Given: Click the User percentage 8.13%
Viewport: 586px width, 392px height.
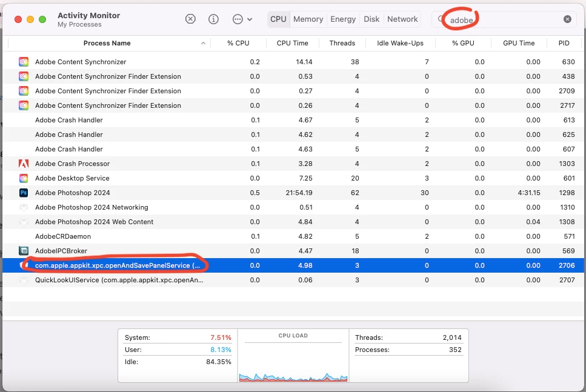Looking at the screenshot, I should 221,350.
